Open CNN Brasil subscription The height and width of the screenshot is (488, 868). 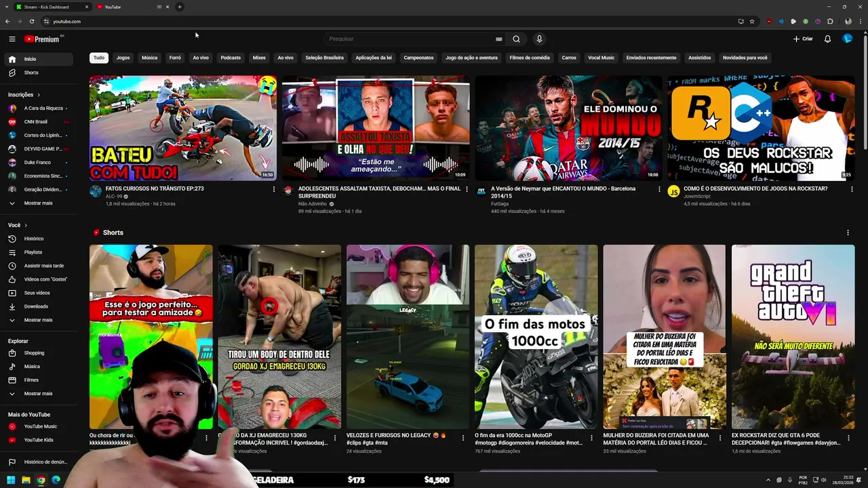(x=39, y=122)
